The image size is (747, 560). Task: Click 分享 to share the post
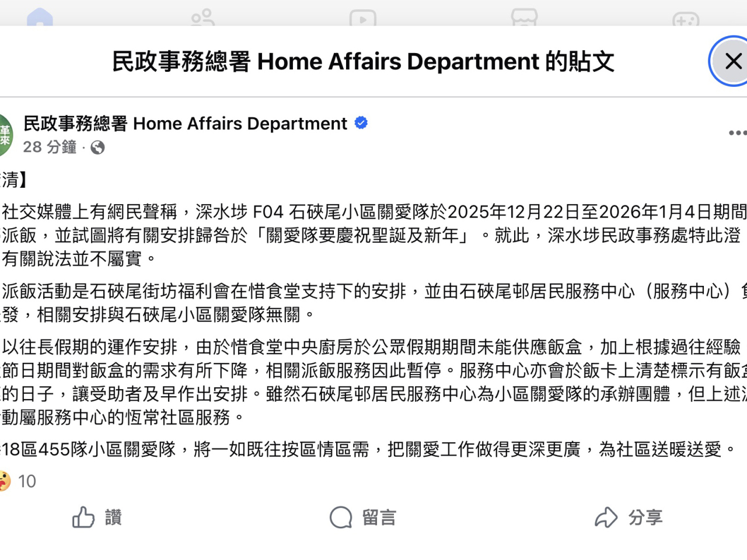pyautogui.click(x=647, y=517)
